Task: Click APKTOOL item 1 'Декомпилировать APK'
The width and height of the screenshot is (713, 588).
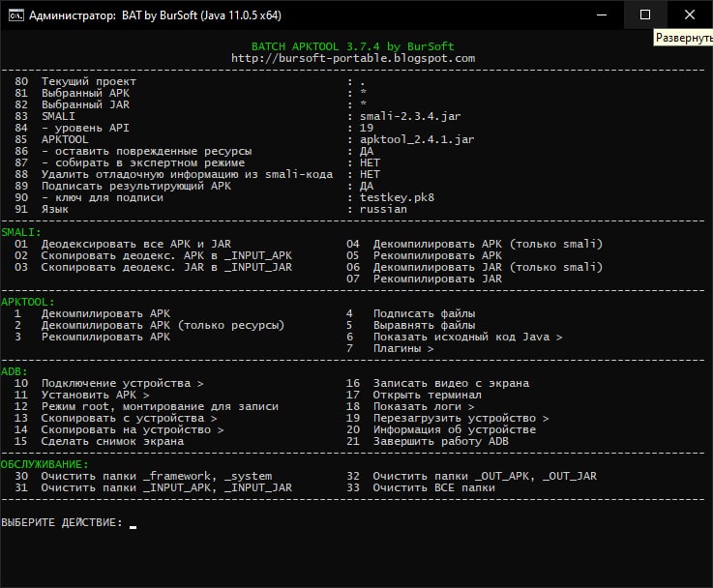Action: 92,314
